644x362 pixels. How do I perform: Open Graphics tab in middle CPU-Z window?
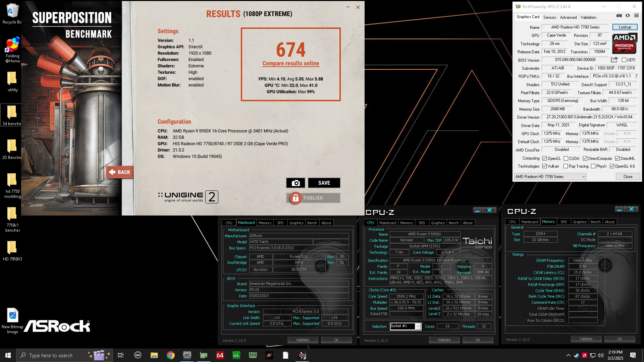point(438,223)
